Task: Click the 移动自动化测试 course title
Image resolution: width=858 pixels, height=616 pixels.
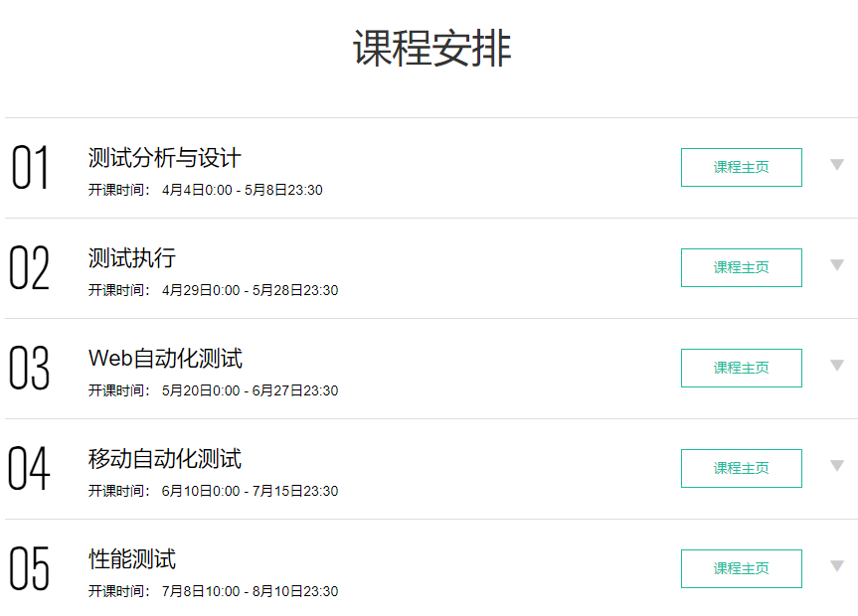Action: tap(164, 459)
